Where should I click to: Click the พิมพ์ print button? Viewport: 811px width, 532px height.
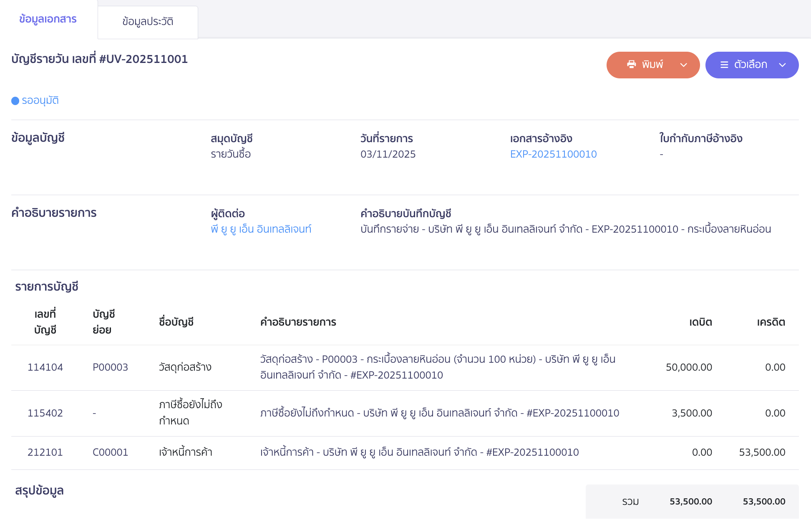point(653,65)
